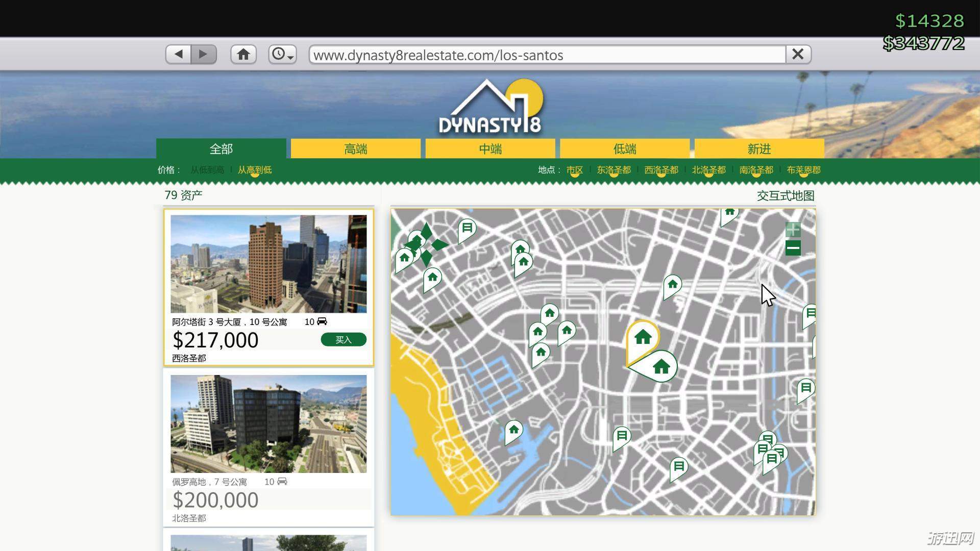This screenshot has height=551, width=980.
Task: Filter location by 市区
Action: pos(574,170)
